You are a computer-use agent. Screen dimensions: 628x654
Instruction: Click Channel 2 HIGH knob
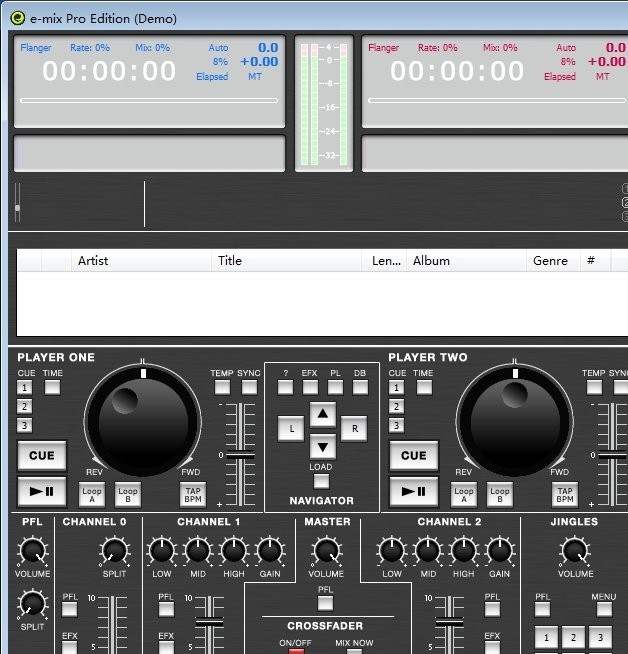tap(464, 551)
